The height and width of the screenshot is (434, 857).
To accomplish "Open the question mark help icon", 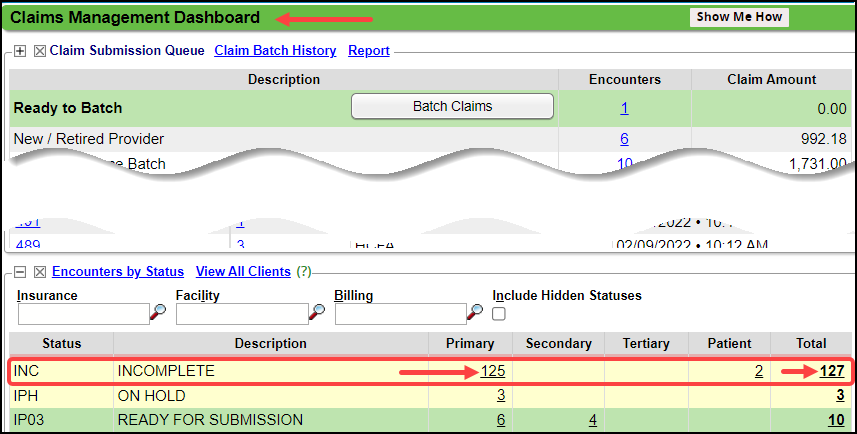I will (304, 272).
